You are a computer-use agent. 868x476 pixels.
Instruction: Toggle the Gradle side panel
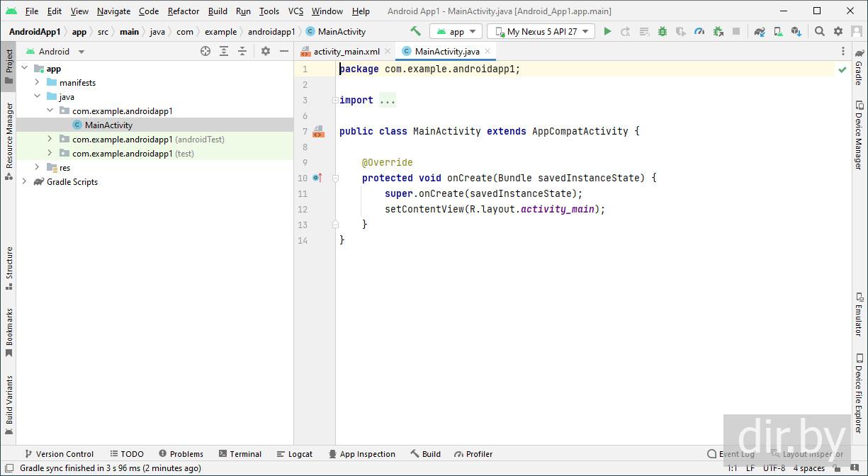pyautogui.click(x=859, y=67)
